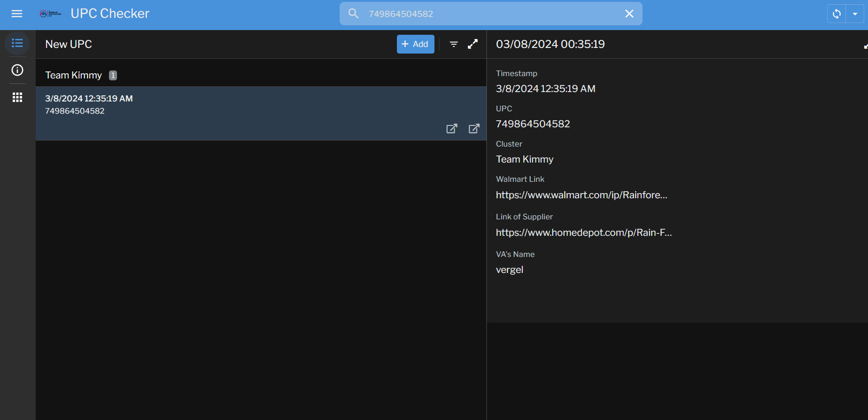
Task: Clear the UPC search field
Action: 629,14
